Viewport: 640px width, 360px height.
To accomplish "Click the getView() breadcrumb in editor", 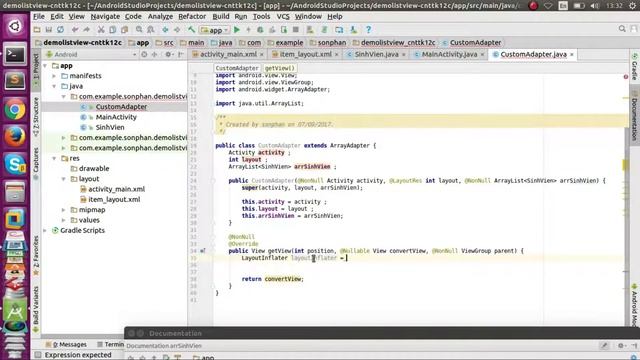I will click(280, 68).
